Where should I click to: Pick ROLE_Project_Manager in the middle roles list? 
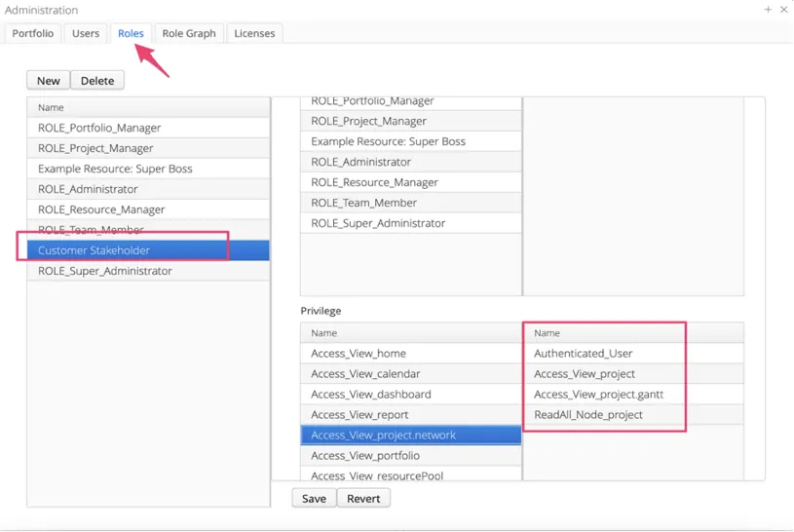(411, 121)
